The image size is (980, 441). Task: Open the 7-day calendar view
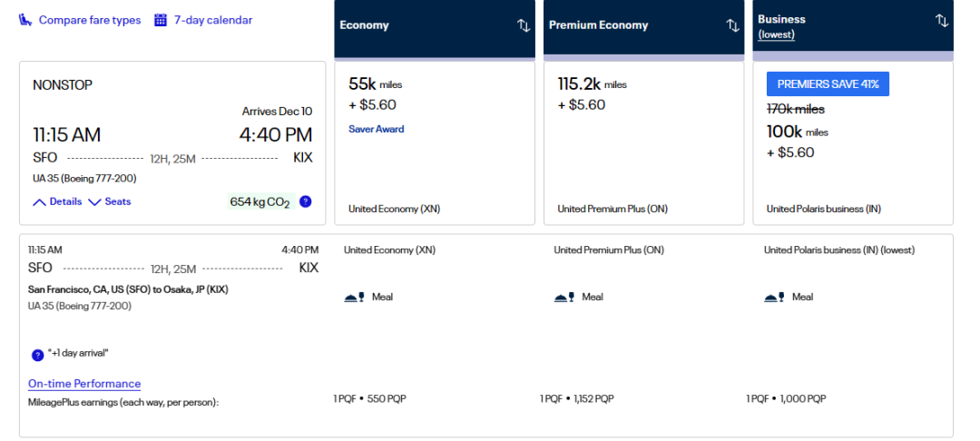[x=212, y=20]
